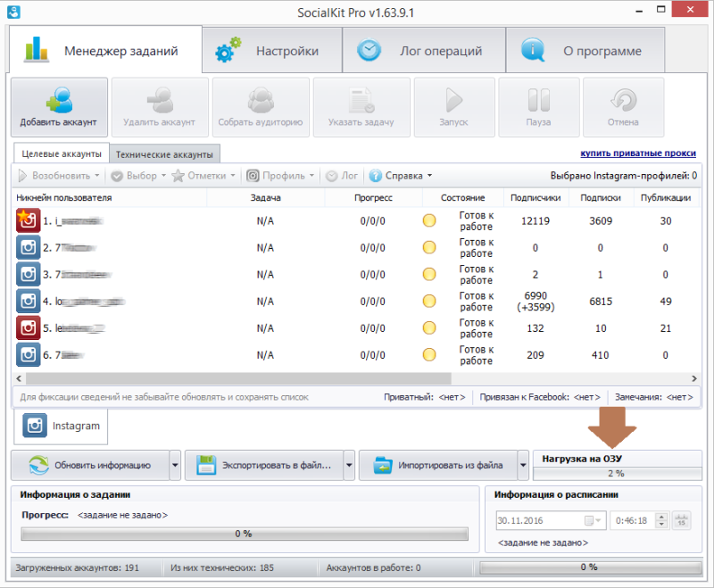714x588 pixels.
Task: Click the yellow status circle in row 1
Action: click(429, 220)
